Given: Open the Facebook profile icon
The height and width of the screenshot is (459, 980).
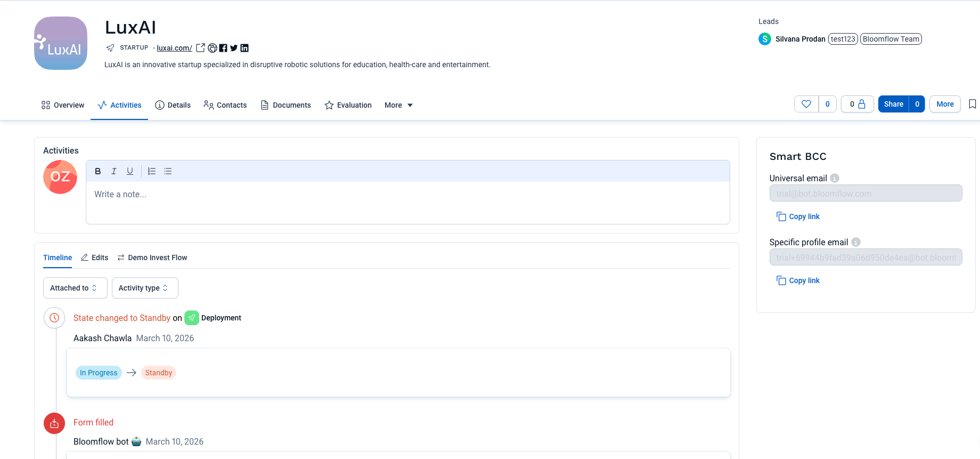Looking at the screenshot, I should (x=223, y=48).
